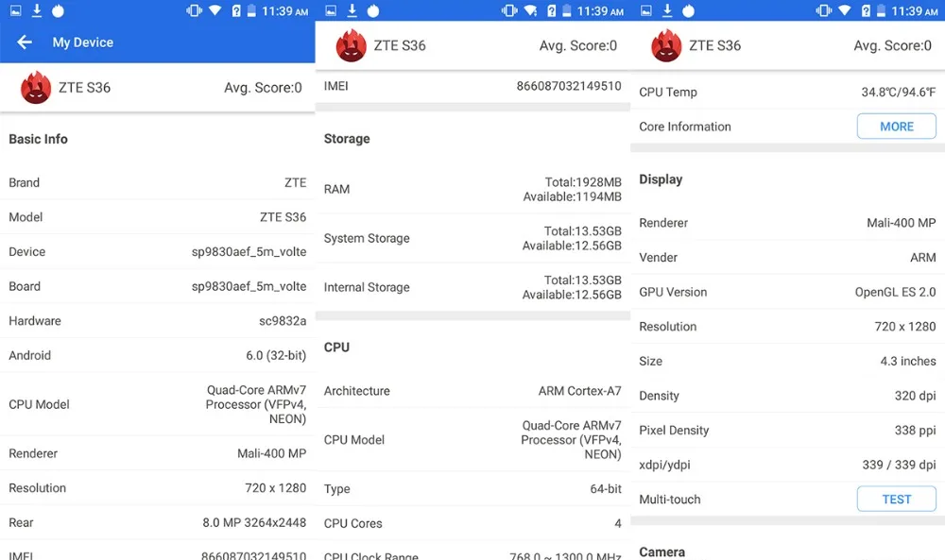
Task: Tap the flame notification icon on the My Device screen
Action: (x=58, y=10)
